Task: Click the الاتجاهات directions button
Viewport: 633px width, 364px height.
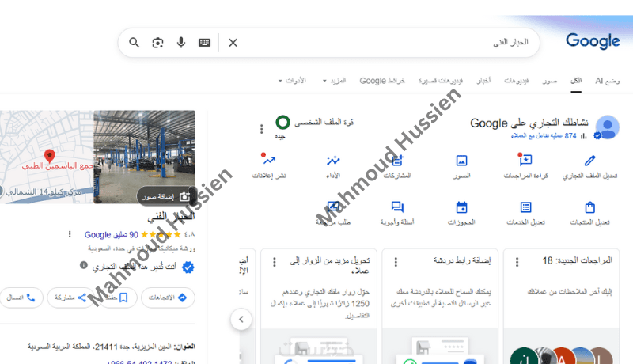Action: 168,298
